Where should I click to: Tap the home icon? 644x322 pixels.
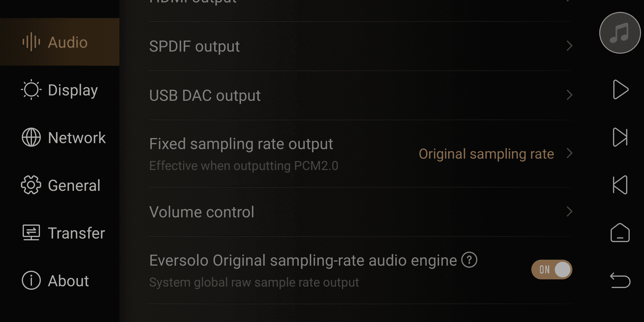click(x=620, y=233)
